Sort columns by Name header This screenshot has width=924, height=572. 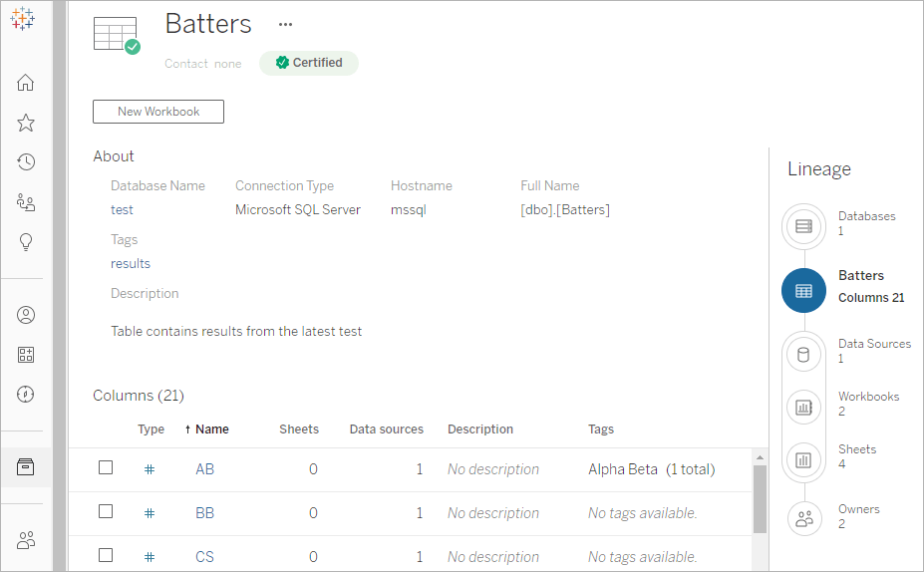pyautogui.click(x=212, y=429)
